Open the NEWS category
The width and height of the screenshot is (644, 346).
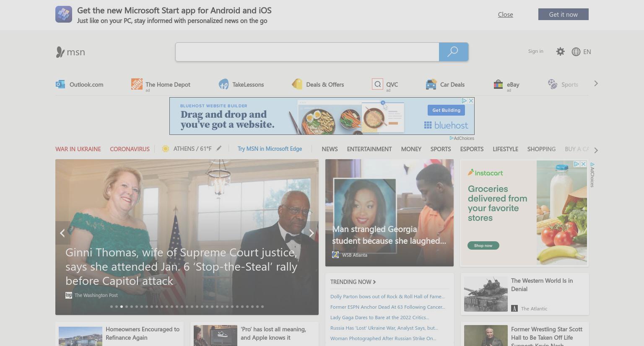click(330, 149)
